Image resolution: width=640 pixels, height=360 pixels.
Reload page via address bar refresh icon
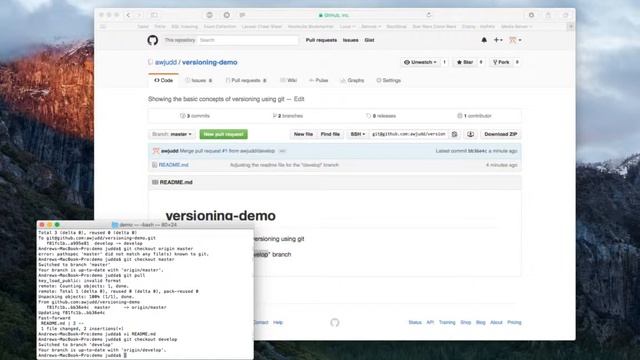tap(429, 15)
